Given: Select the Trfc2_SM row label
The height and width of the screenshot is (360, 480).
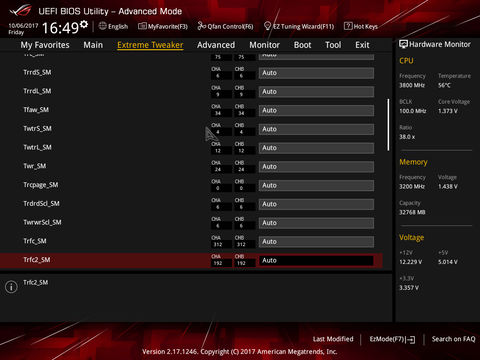Looking at the screenshot, I should coord(37,260).
